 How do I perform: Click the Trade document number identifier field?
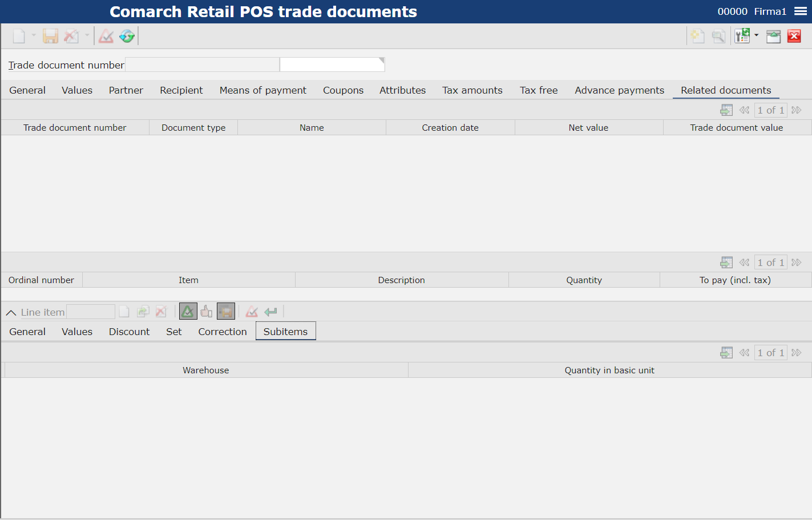pyautogui.click(x=202, y=65)
